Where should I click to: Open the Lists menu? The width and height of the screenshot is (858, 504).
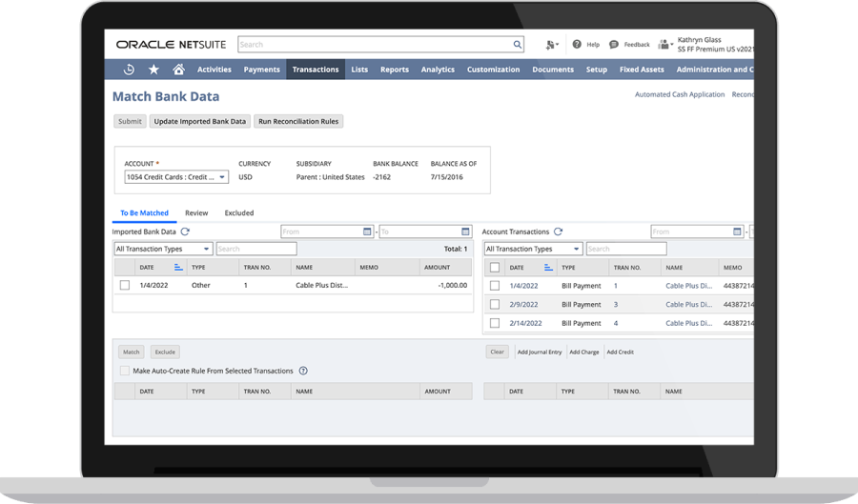(359, 70)
